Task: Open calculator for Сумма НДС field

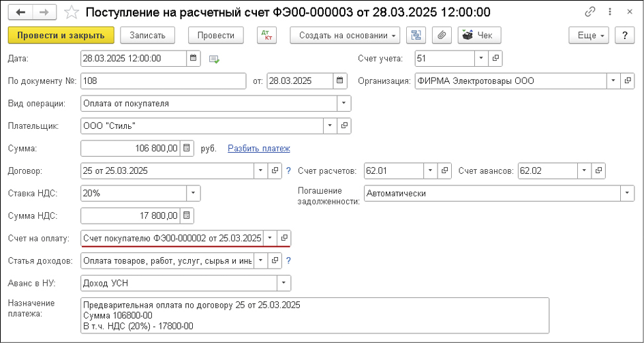Action: [x=187, y=216]
